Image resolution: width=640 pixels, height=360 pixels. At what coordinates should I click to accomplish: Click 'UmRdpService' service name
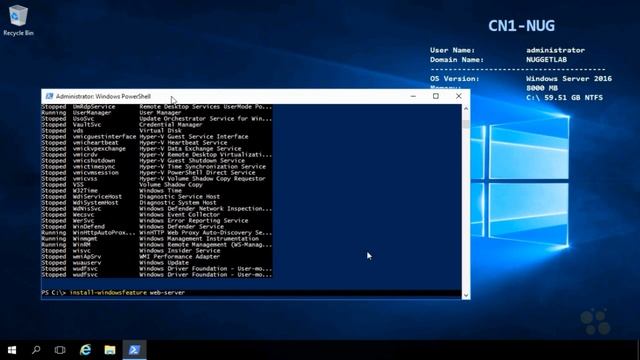click(x=94, y=107)
